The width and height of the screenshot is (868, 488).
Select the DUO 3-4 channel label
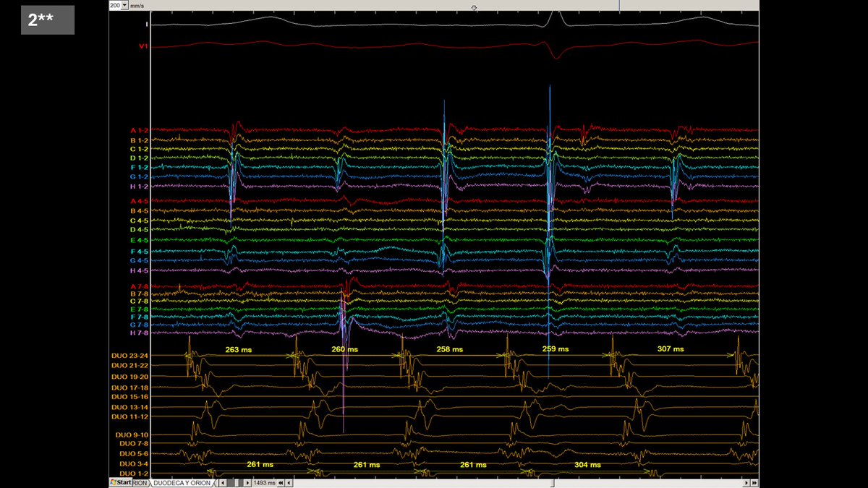point(134,463)
